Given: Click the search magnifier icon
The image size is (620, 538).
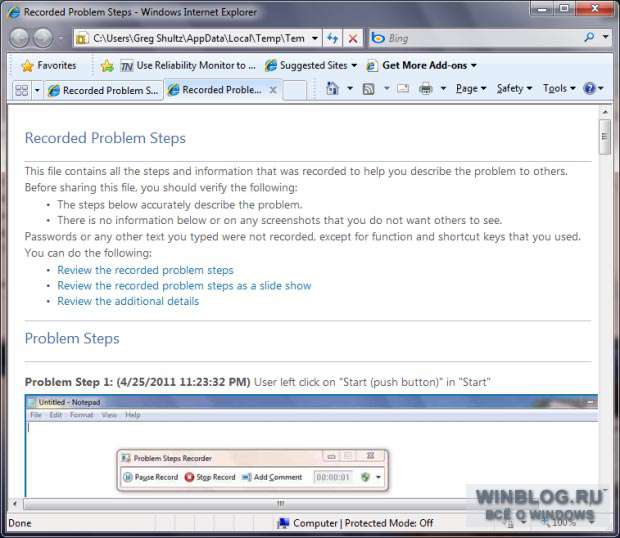Looking at the screenshot, I should tap(589, 38).
